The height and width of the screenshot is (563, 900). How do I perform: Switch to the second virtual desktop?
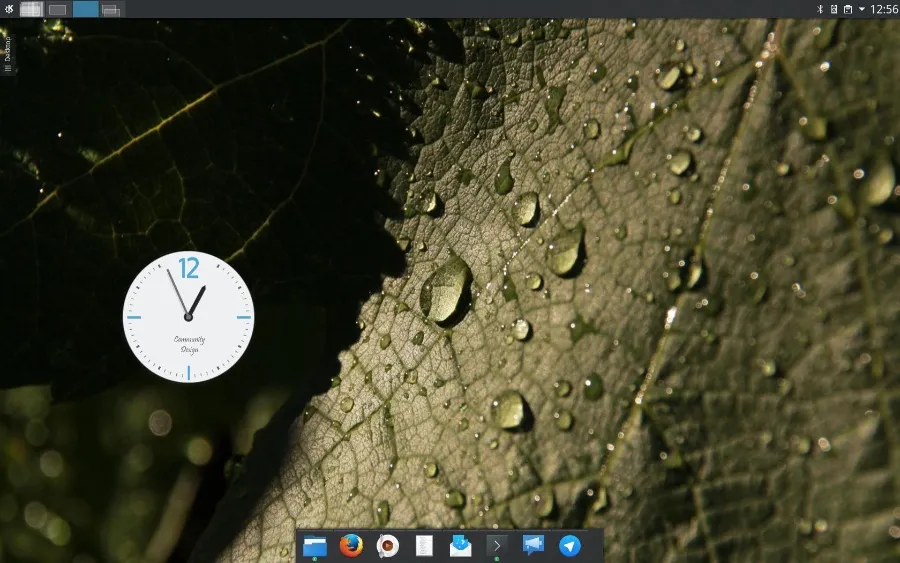point(58,9)
